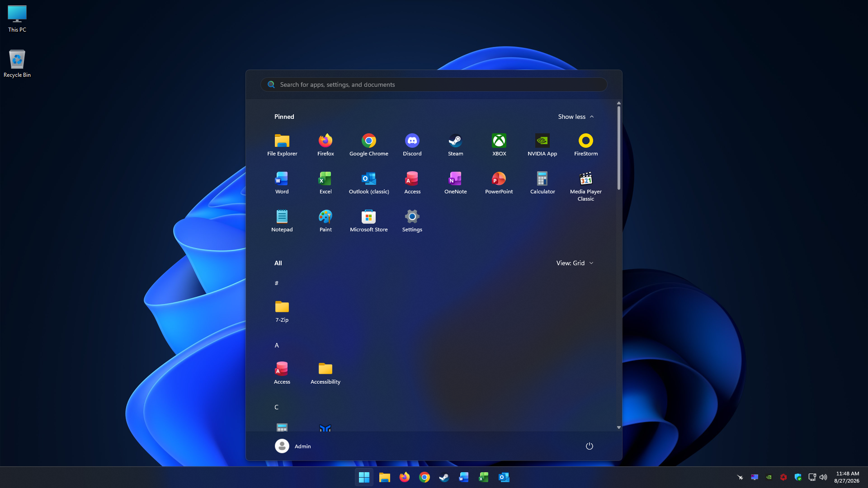Screen dimensions: 868x488
Task: Click the NVIDIA icon in the system tray
Action: tap(769, 477)
